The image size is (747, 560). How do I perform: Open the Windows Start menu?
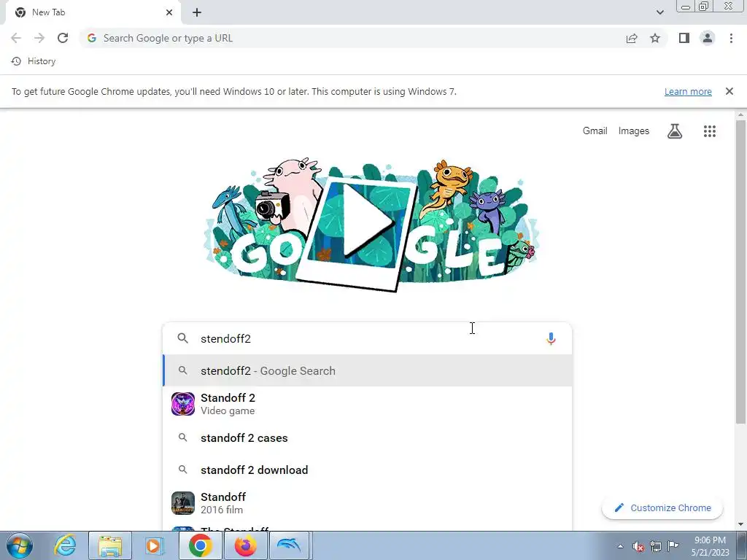[x=18, y=545]
